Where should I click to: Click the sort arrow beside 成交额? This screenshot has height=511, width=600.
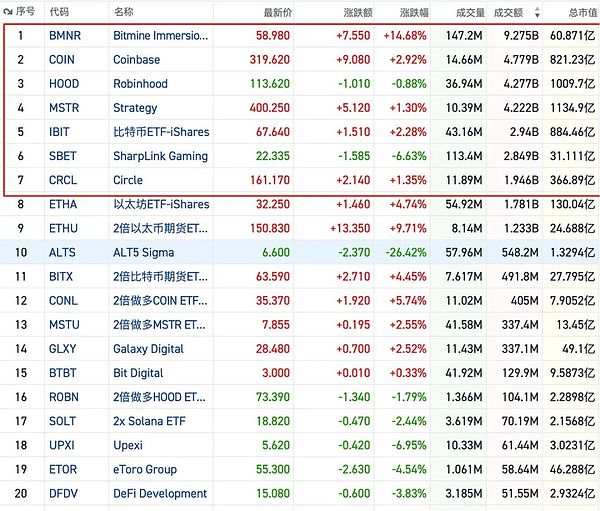[538, 13]
